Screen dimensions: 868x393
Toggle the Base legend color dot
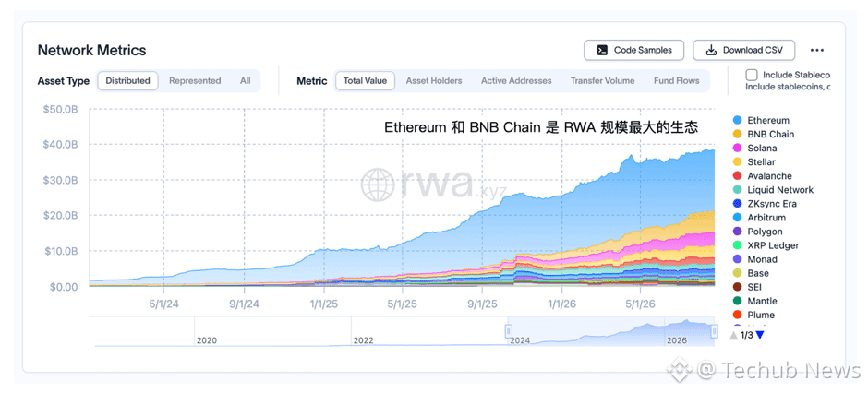click(737, 273)
